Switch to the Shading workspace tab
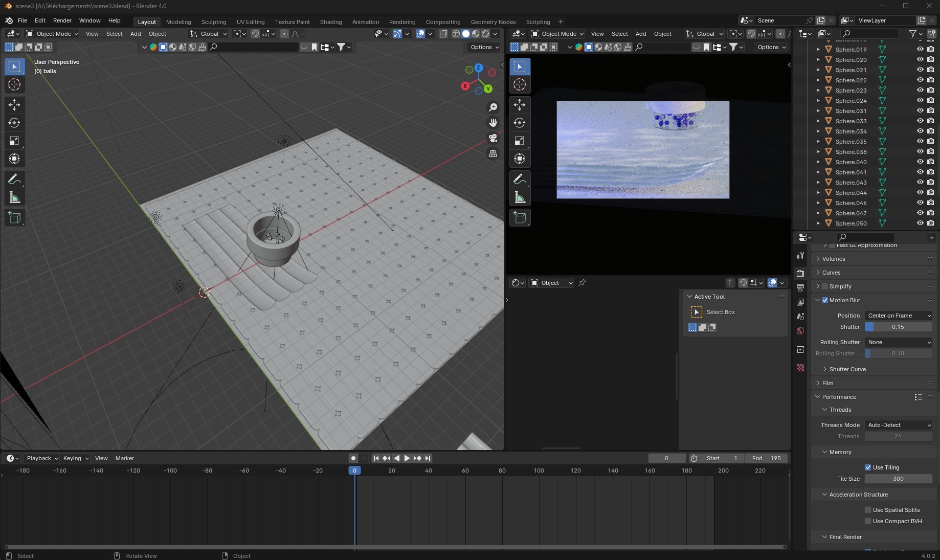The height and width of the screenshot is (560, 940). (x=330, y=22)
